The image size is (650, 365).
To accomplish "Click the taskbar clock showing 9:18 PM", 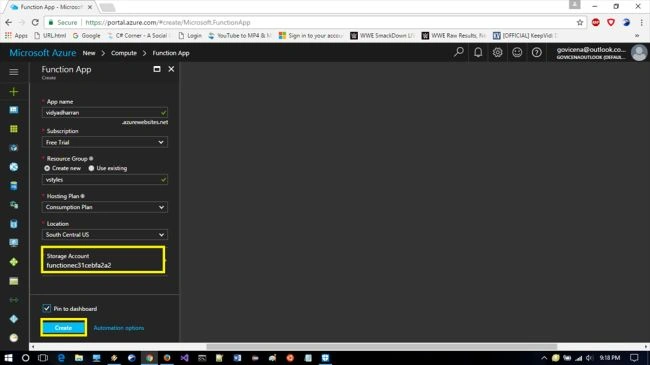I will (609, 358).
